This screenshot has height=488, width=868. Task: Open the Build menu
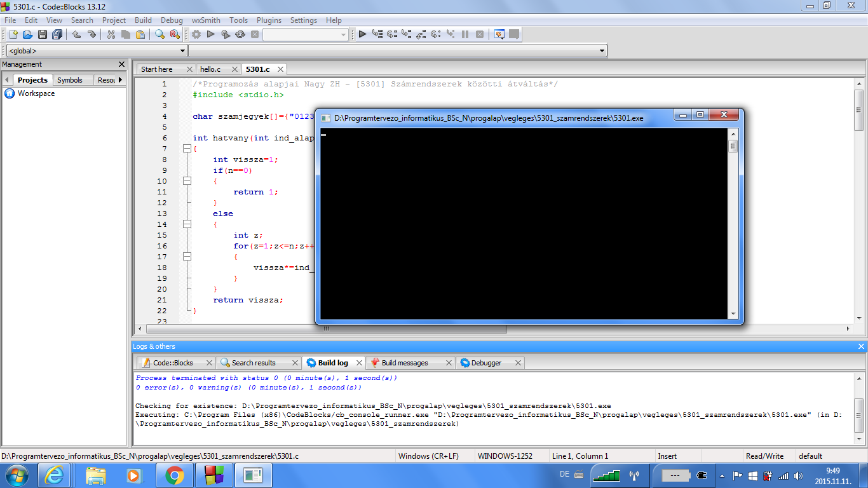pos(143,20)
